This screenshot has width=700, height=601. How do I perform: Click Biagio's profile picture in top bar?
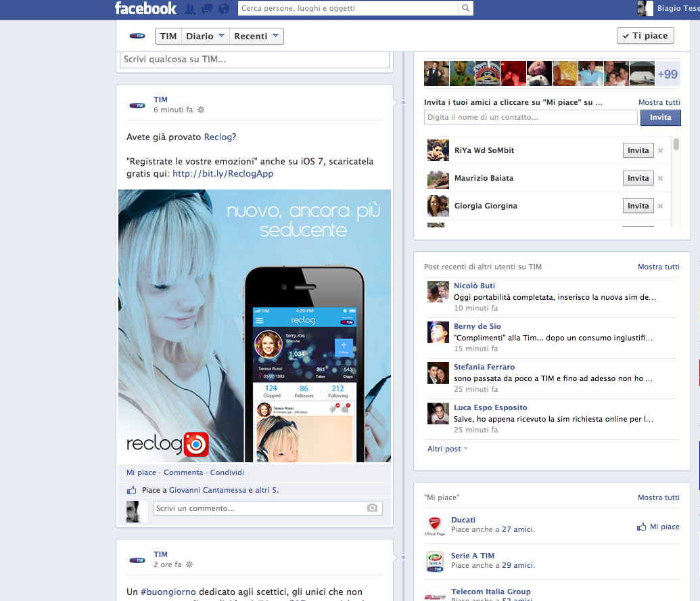point(645,9)
